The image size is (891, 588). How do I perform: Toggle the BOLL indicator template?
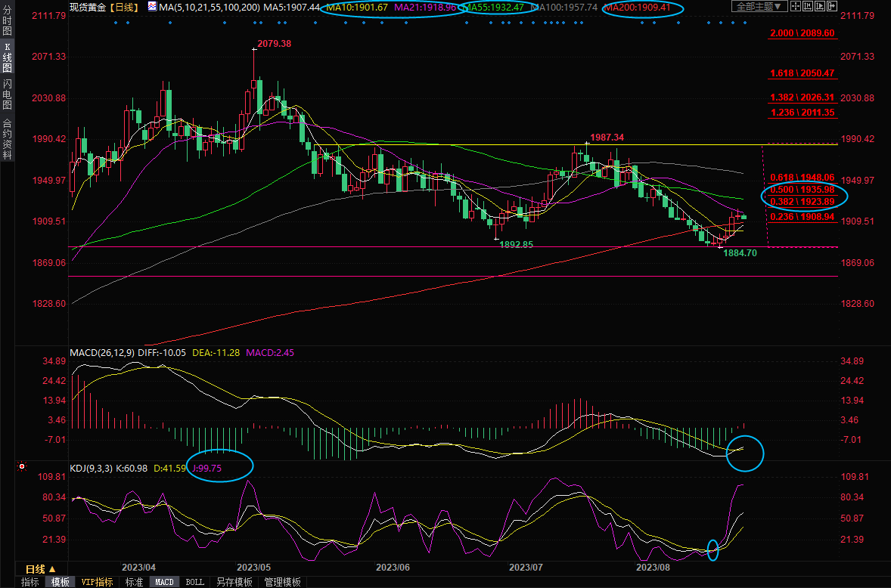(x=194, y=582)
